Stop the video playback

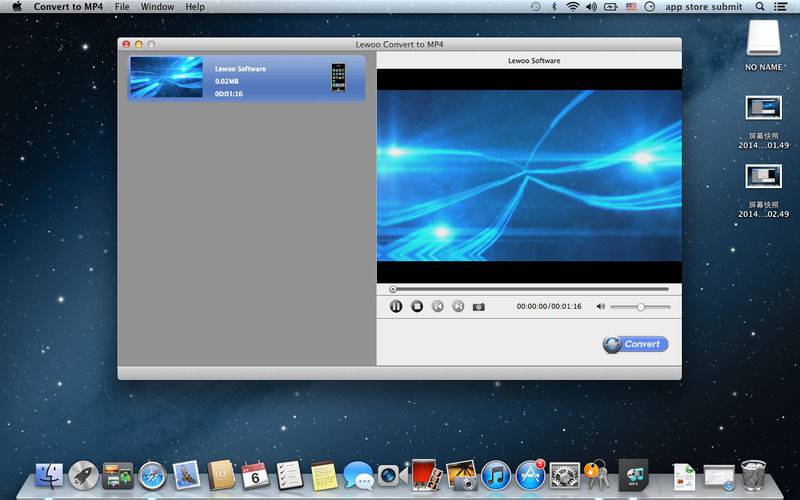click(x=417, y=306)
